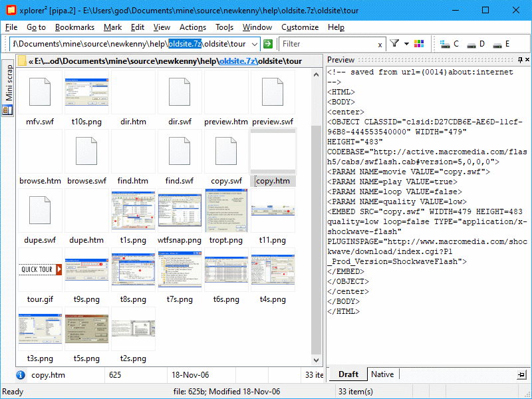Click the xplorer² app icon in title bar

click(11, 10)
